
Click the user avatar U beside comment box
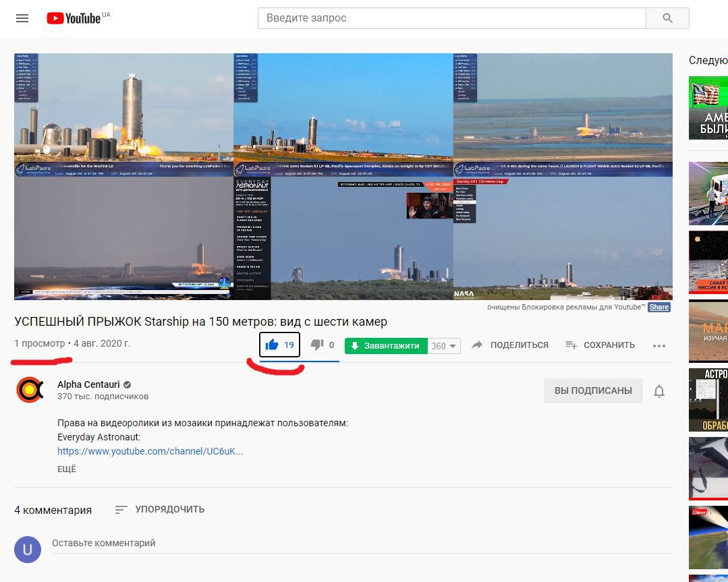pyautogui.click(x=28, y=550)
